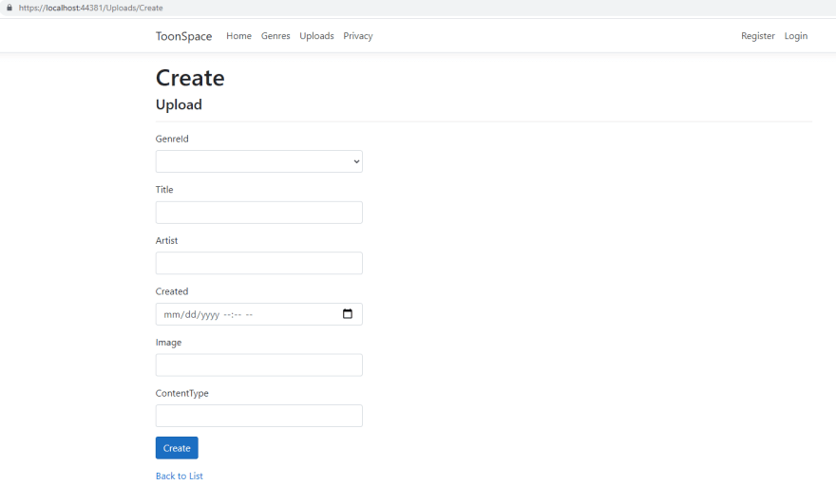Click the Upload subheading

(179, 104)
